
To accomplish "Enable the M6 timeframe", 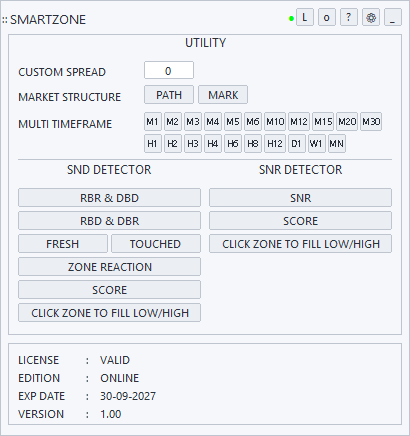I will 253,122.
